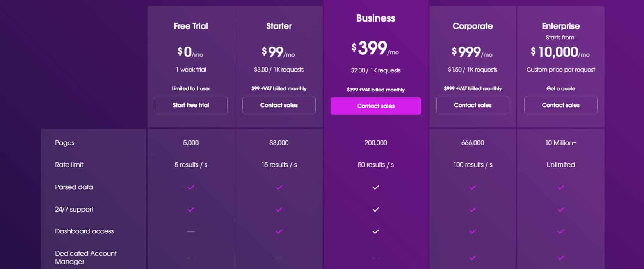Click the Parsed data checkmark for Enterprise
Screen dimensions: 644x269
click(x=560, y=187)
